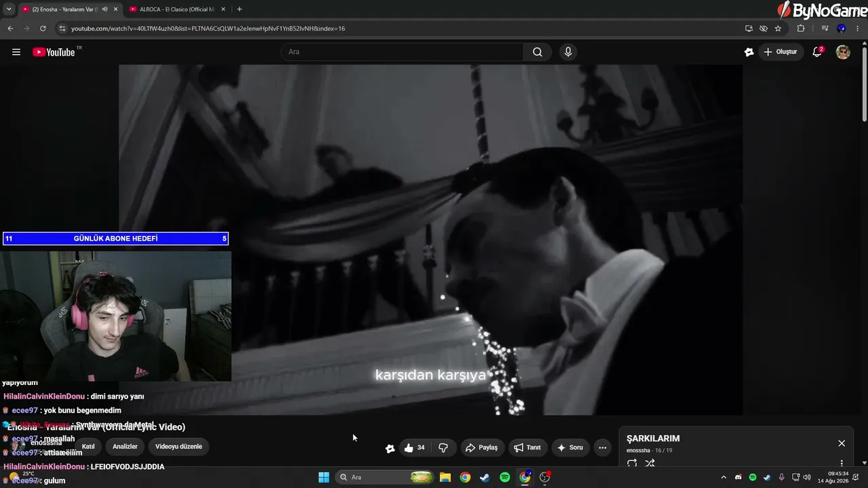Click the Windows taskbar search box

[385, 477]
